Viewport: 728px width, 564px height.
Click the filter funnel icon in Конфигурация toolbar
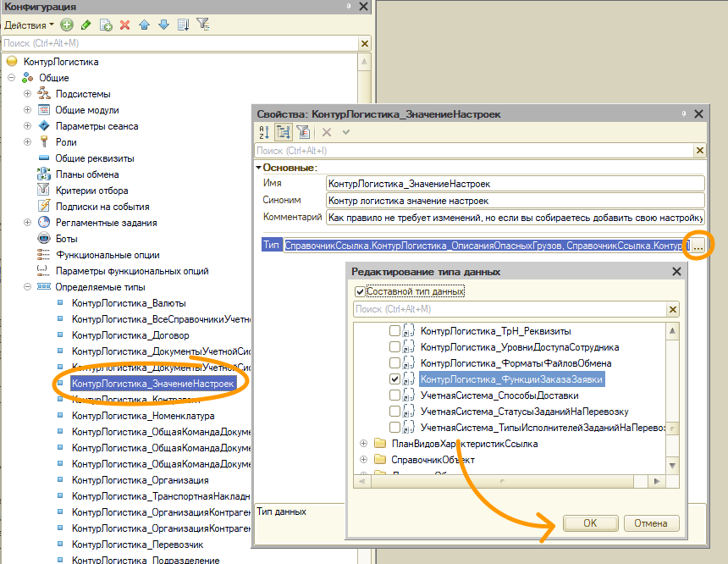(203, 25)
